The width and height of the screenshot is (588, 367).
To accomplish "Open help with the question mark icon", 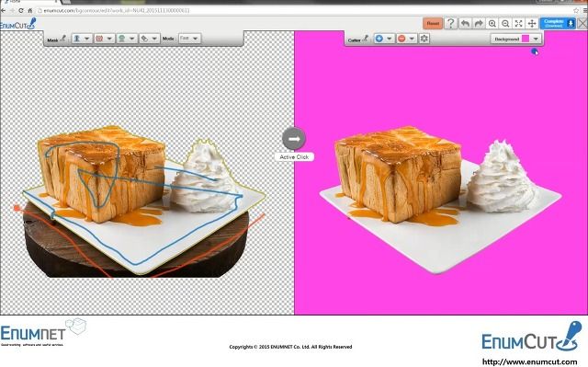I will (451, 23).
